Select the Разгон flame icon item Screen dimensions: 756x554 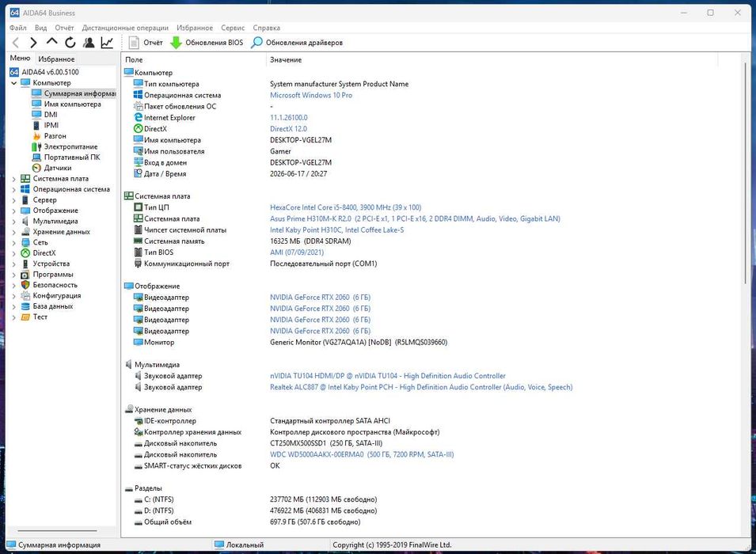tap(36, 136)
